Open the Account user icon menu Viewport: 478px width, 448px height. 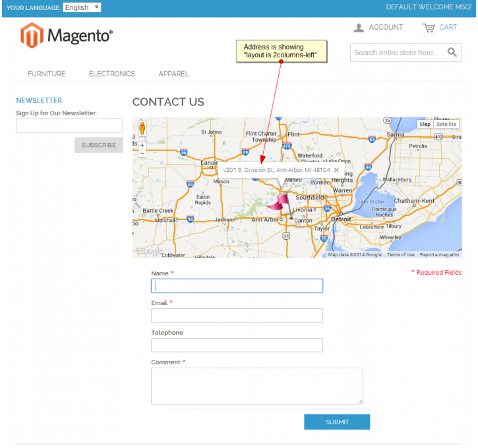[359, 28]
